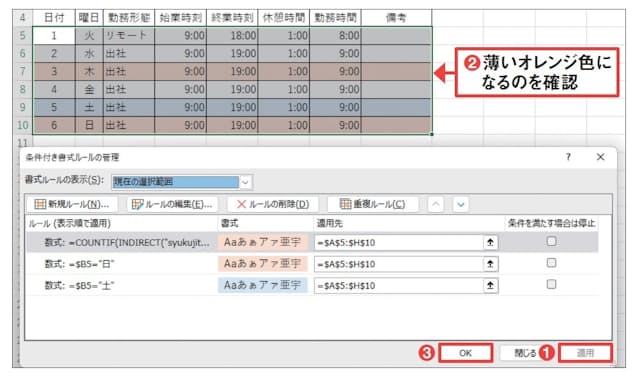Viewport: 638px width, 377px height.
Task: Click range collapse icon for COUNTIF rule
Action: [x=490, y=242]
